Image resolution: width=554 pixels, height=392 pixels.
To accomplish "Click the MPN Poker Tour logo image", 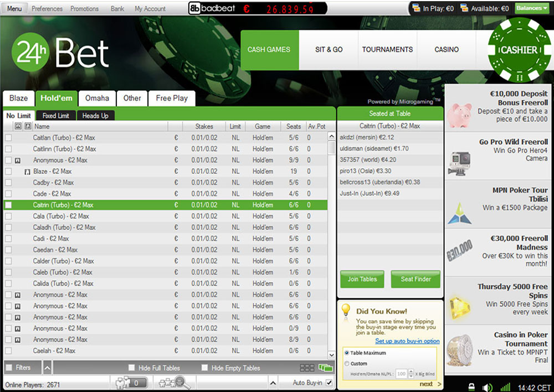I will 459,213.
